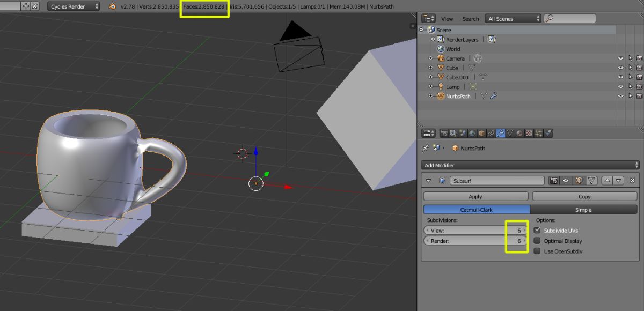Click the add (+) icon in the top header

click(26, 6)
